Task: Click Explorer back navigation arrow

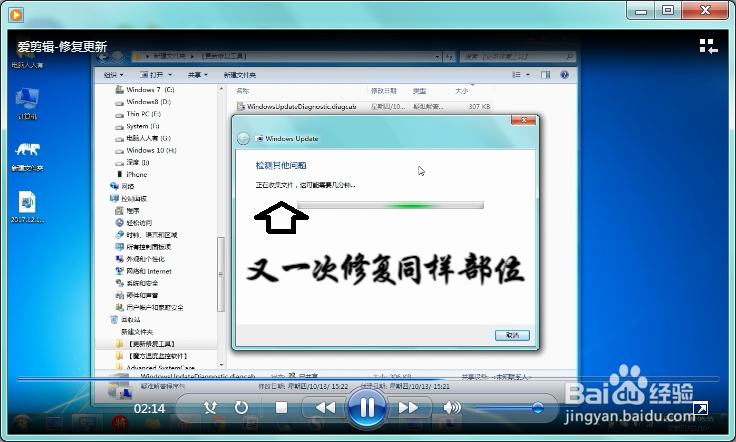Action: pyautogui.click(x=102, y=57)
